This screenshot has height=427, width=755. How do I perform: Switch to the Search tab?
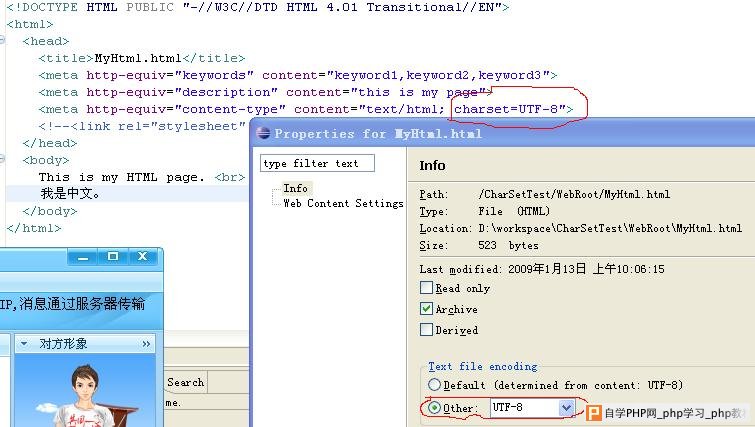(186, 382)
